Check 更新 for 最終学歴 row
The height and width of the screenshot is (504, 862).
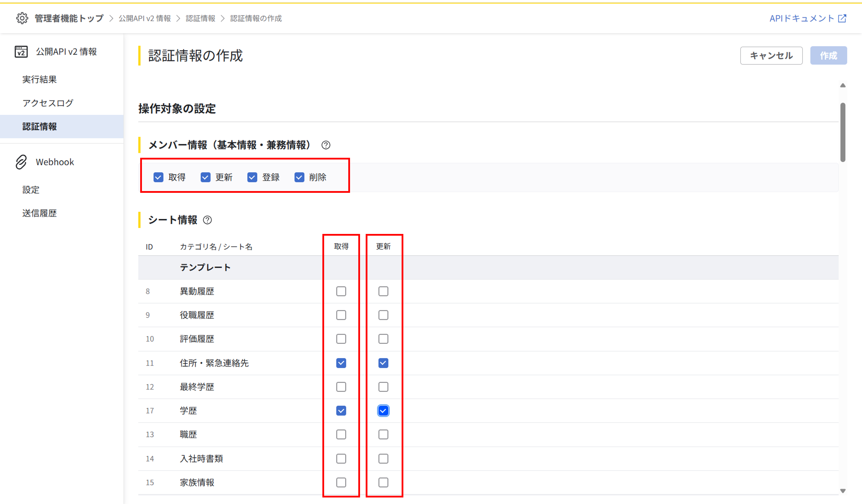pos(383,387)
